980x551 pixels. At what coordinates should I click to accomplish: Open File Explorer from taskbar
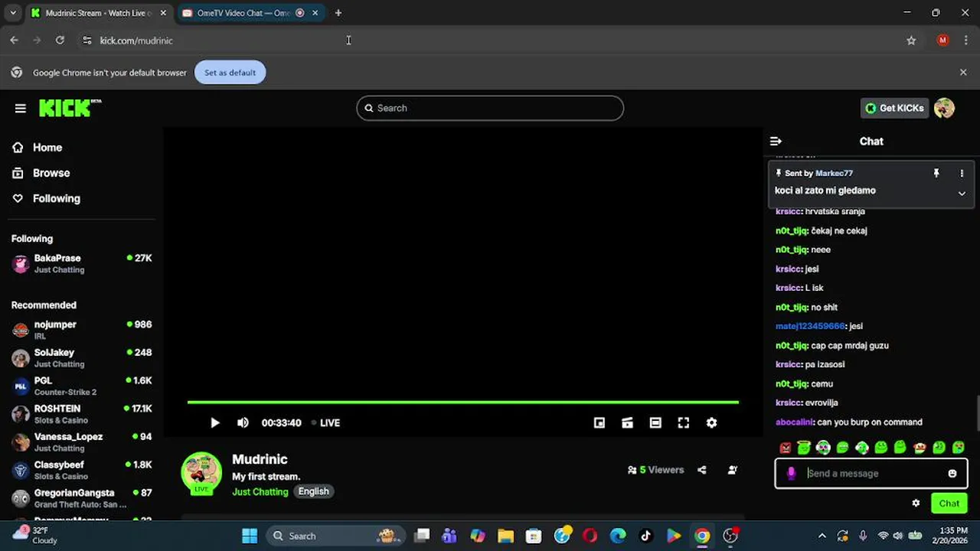[505, 536]
